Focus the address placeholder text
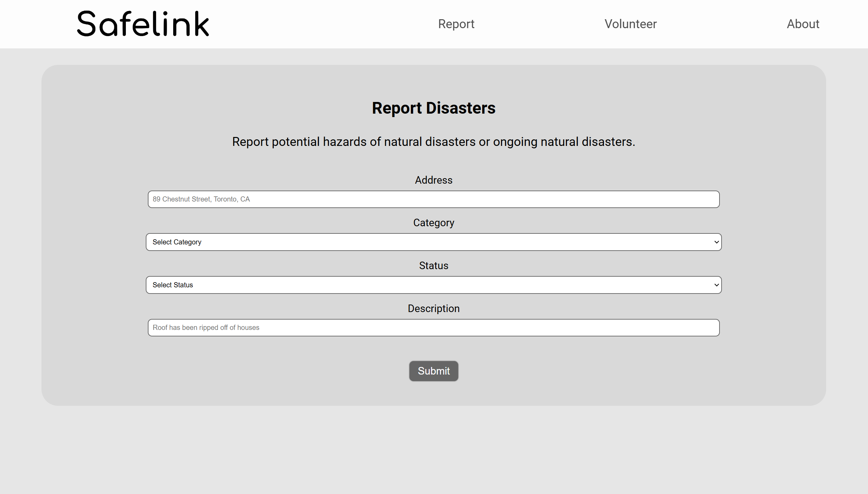This screenshot has width=868, height=494. pos(201,199)
